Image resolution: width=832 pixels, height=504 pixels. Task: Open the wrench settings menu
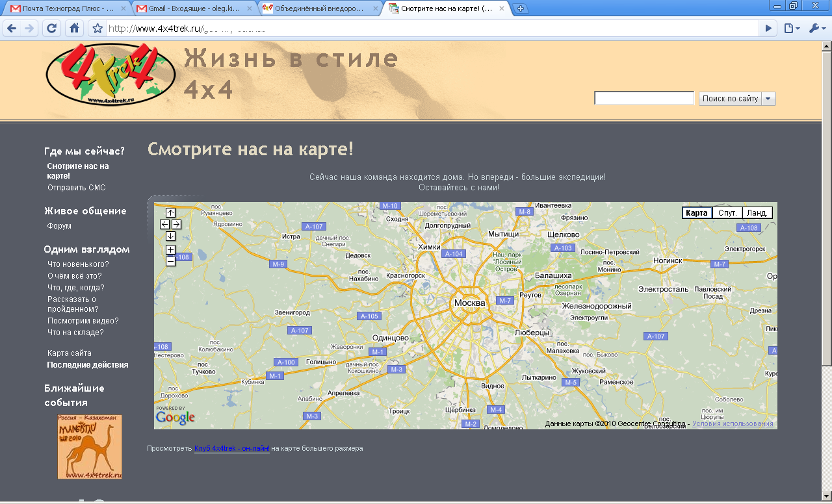tap(816, 29)
